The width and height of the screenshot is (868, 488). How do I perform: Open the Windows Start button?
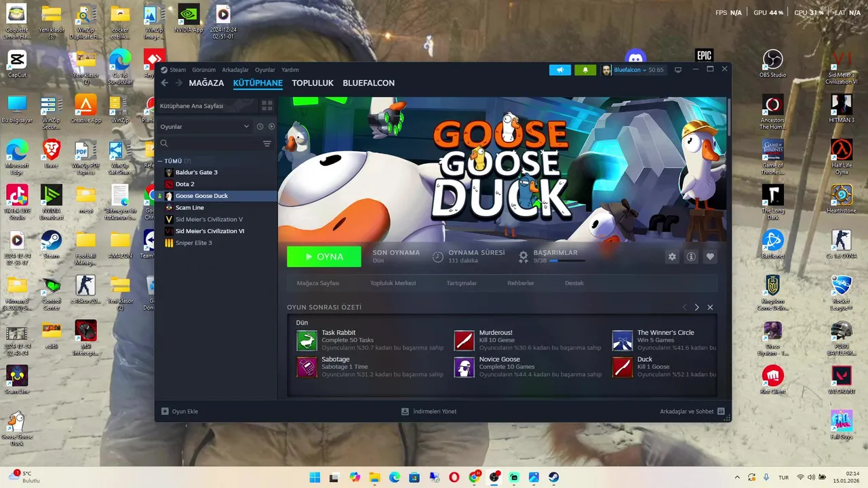coord(315,477)
